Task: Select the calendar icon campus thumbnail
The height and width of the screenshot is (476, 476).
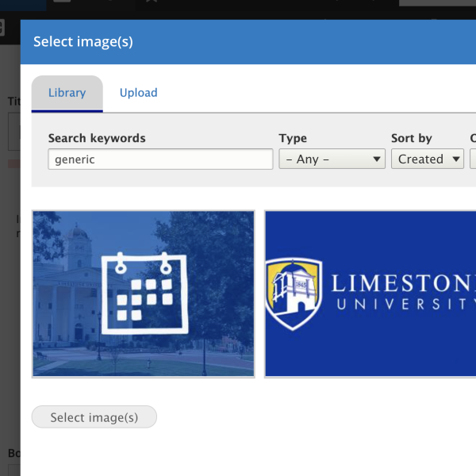Action: click(x=144, y=294)
